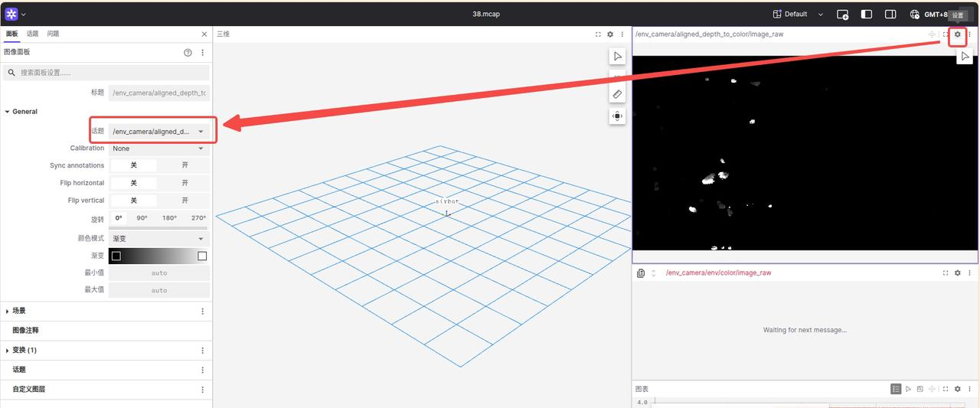Click fullscreen icon on the 三维 panel

pyautogui.click(x=598, y=34)
